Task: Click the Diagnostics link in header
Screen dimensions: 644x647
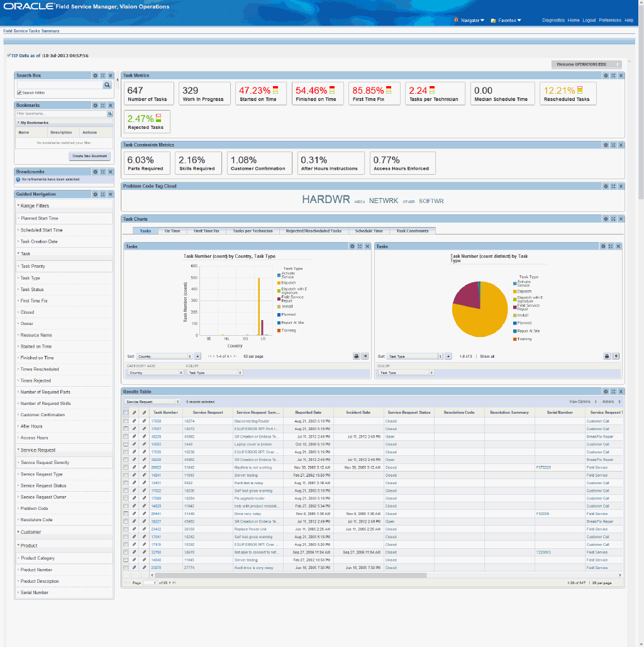Action: coord(553,20)
